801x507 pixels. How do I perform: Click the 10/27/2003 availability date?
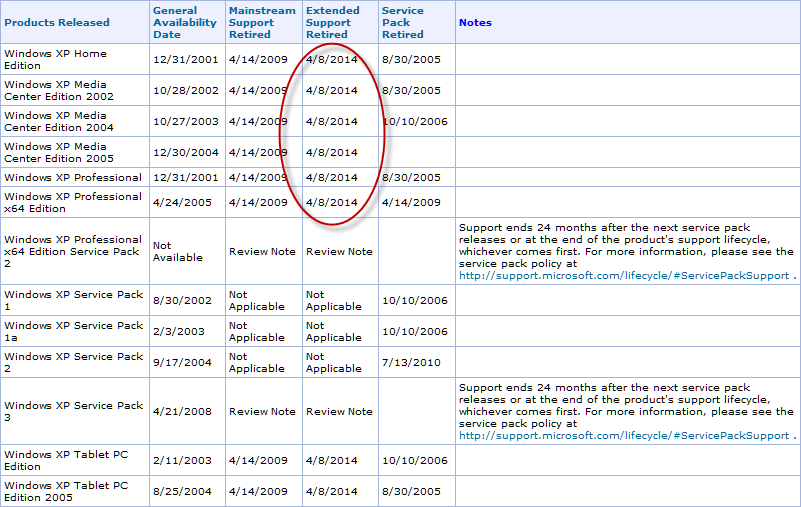(185, 122)
